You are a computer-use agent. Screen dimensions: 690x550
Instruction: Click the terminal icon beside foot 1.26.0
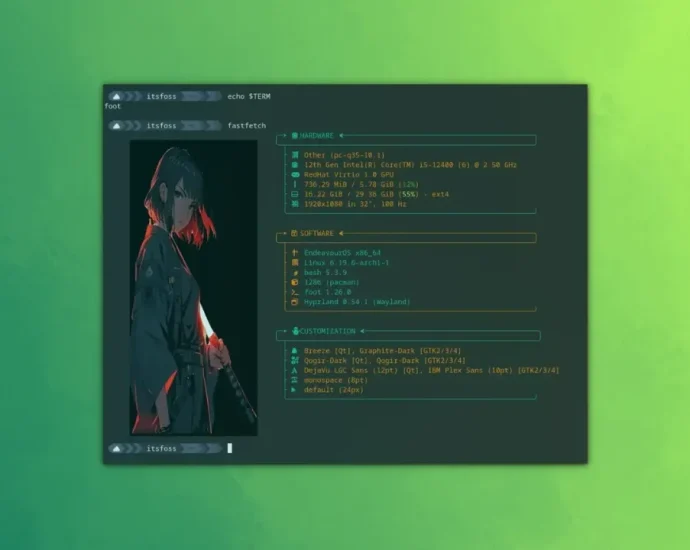coord(295,292)
